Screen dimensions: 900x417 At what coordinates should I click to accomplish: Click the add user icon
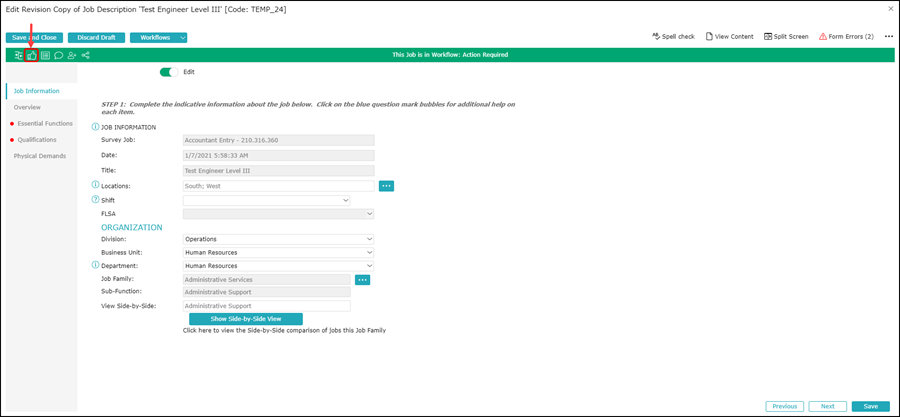72,56
